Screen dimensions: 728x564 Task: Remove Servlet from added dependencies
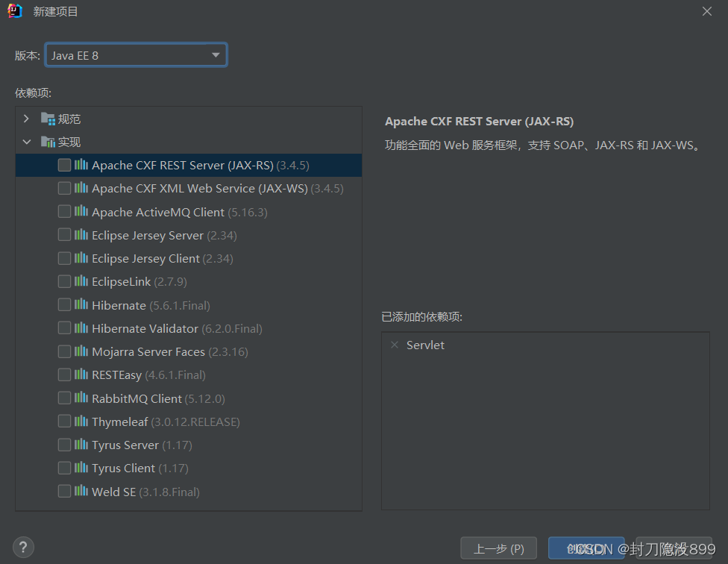click(x=395, y=345)
